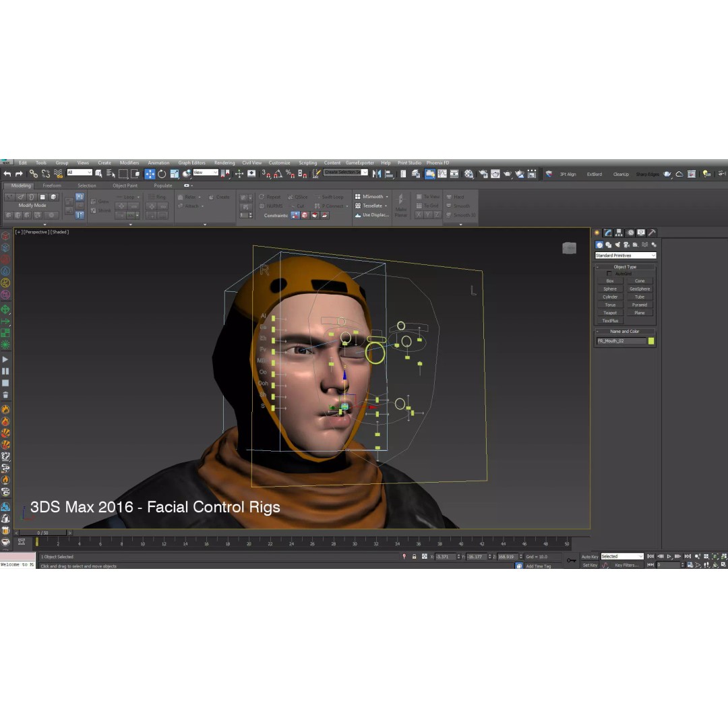Screen dimensions: 728x728
Task: Open the Modifiers menu
Action: [129, 162]
